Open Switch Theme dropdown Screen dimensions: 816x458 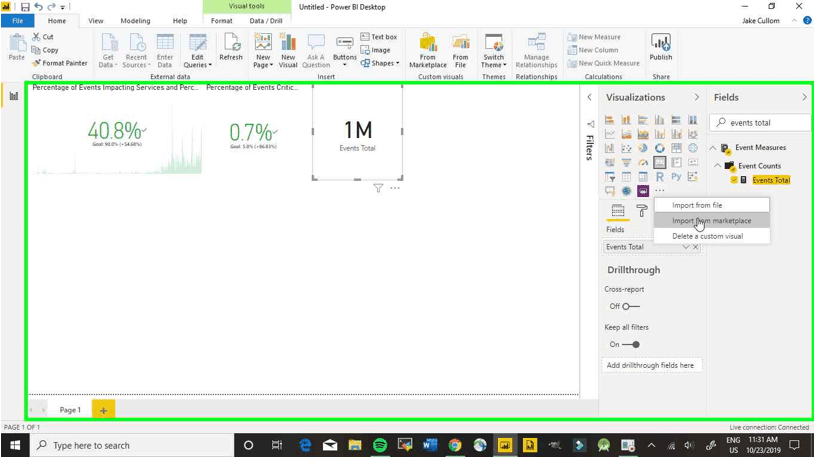(493, 50)
